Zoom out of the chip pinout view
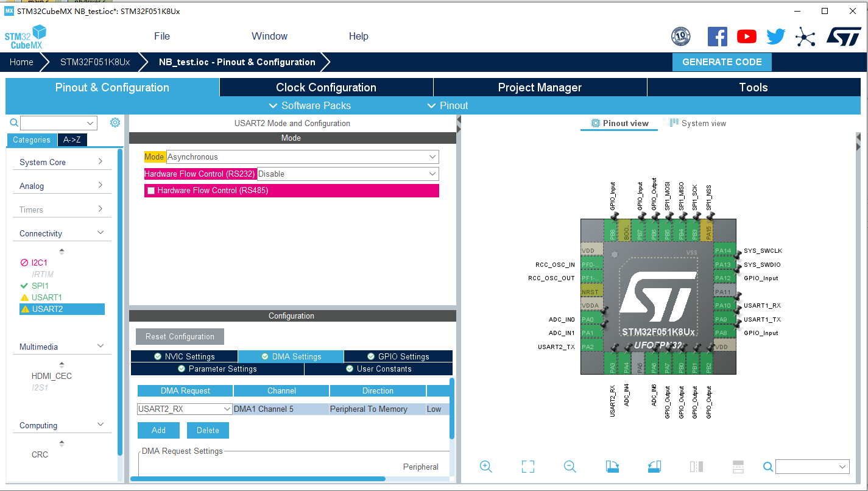This screenshot has width=868, height=491. [x=570, y=467]
